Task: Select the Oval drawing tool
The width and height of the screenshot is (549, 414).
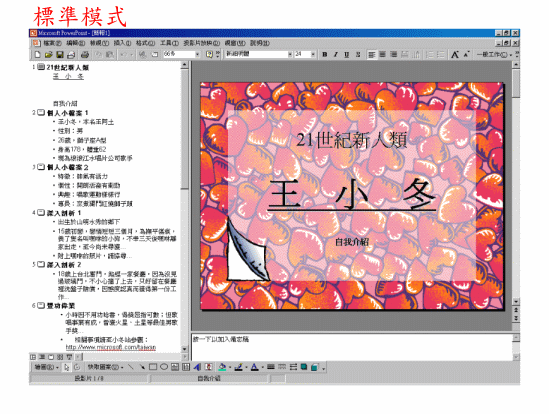Action: pos(164,367)
